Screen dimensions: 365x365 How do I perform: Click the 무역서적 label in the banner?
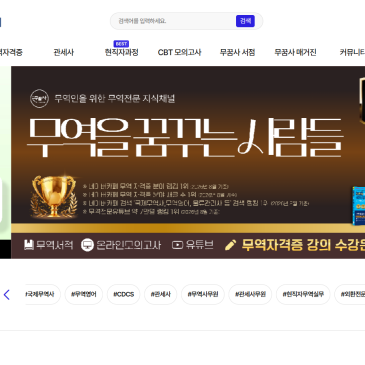(x=54, y=245)
